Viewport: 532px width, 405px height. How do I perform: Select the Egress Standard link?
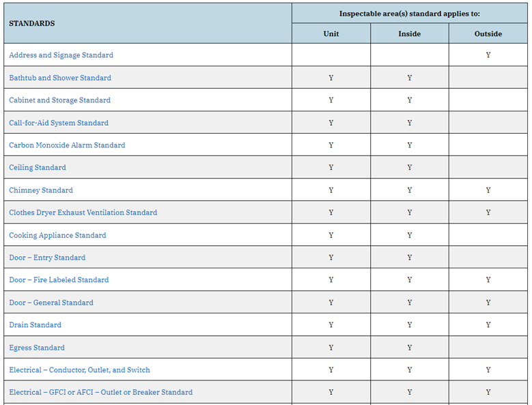(37, 348)
